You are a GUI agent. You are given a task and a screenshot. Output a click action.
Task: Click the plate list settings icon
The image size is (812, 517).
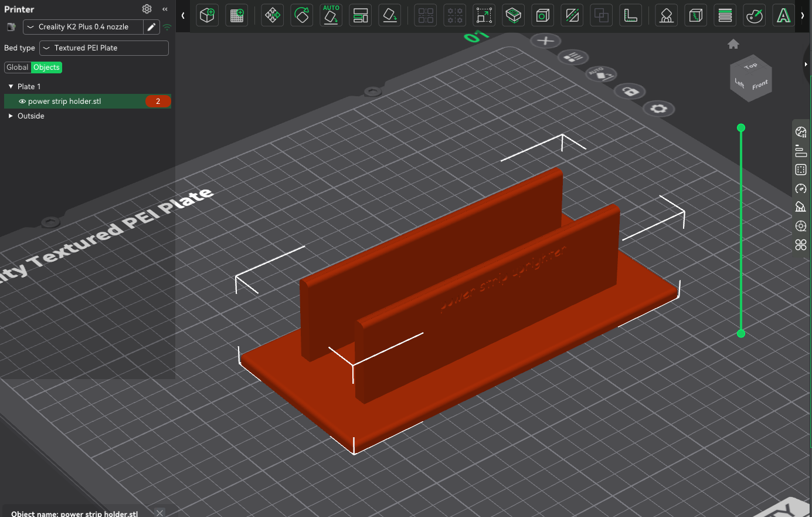point(573,57)
